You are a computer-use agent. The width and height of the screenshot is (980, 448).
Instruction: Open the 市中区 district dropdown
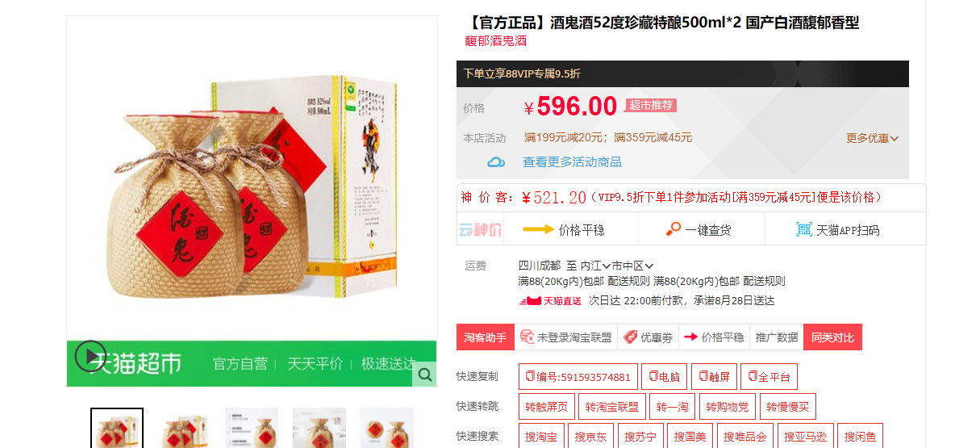pyautogui.click(x=632, y=266)
